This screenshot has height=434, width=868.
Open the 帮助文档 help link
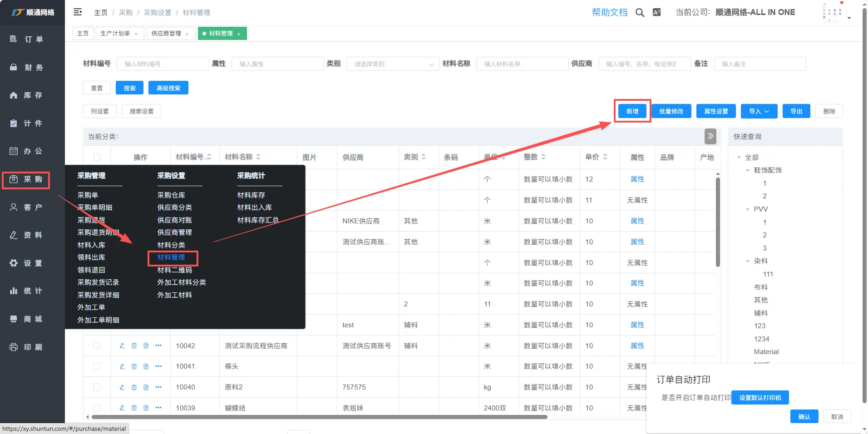coord(609,13)
